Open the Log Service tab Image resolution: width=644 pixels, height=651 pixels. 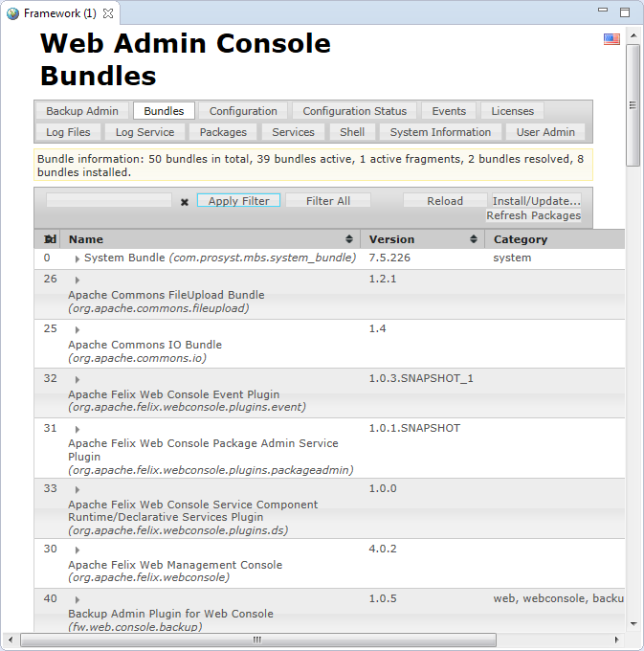pos(145,132)
